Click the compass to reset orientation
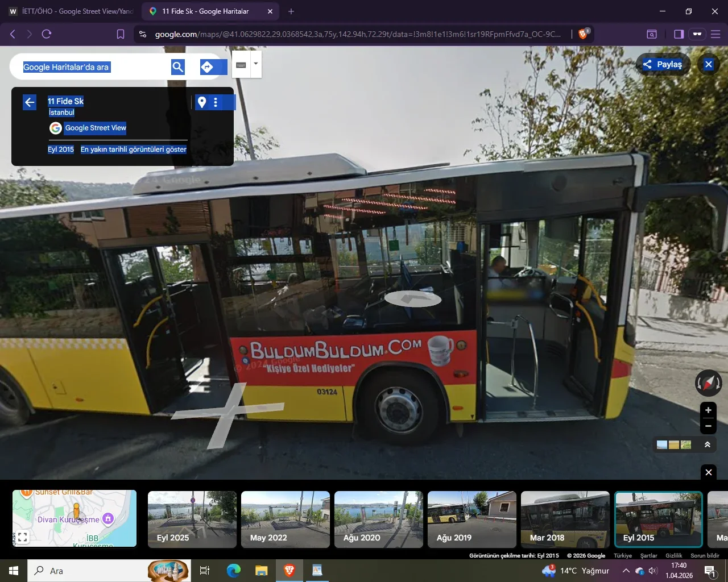Screen dimensions: 728x582 [708, 383]
